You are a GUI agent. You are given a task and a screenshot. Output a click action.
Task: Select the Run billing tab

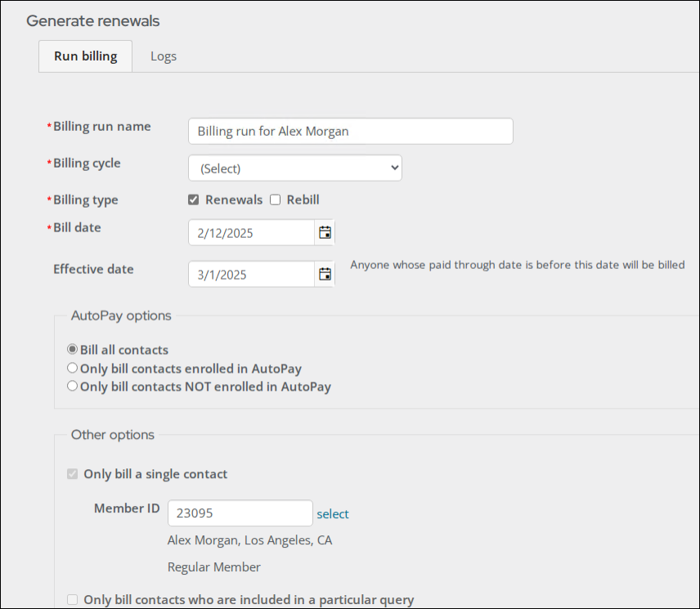click(86, 56)
